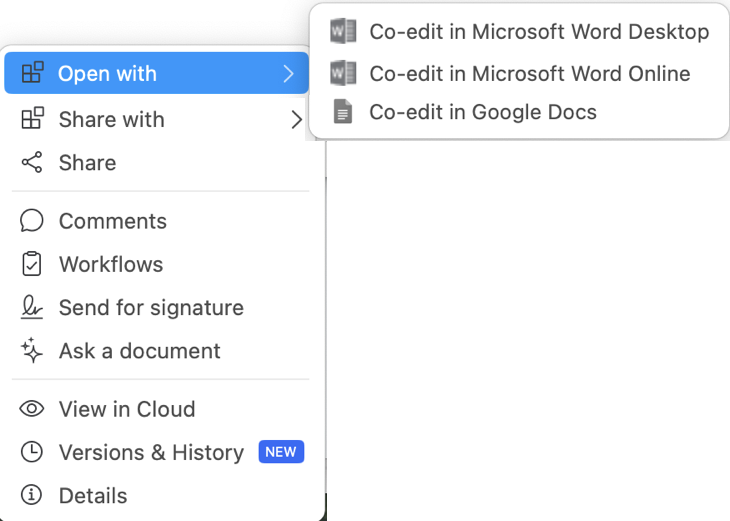Click the Google Docs file icon
This screenshot has width=730, height=521.
click(x=343, y=112)
